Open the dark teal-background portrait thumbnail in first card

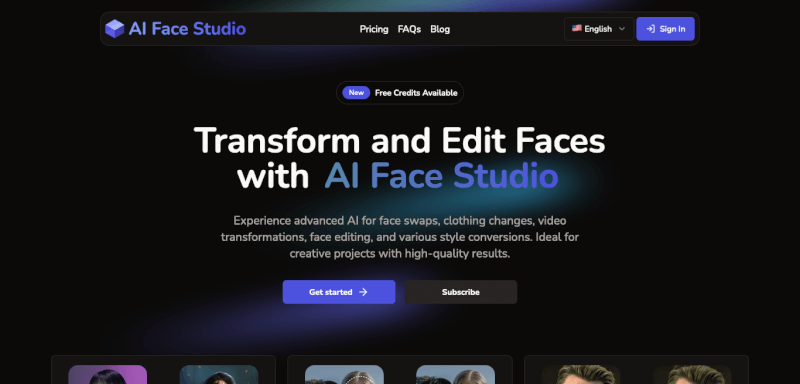click(x=219, y=374)
